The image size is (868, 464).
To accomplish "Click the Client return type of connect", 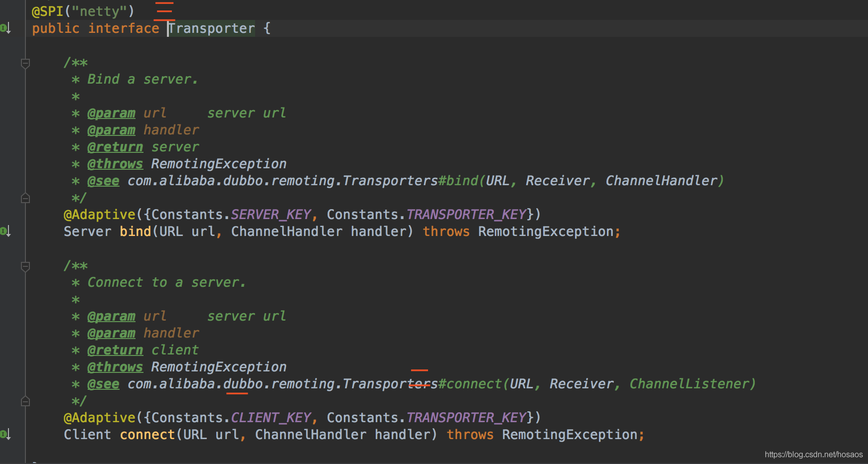I will point(87,435).
